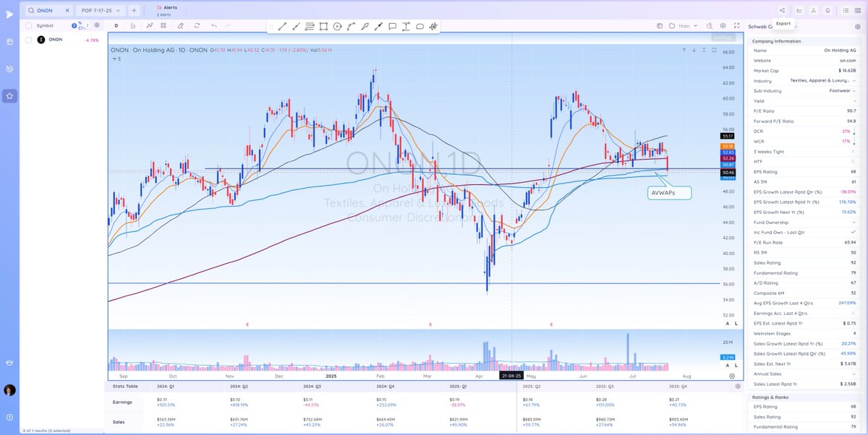Open the star favorites sidebar icon
868x435 pixels.
(9, 95)
